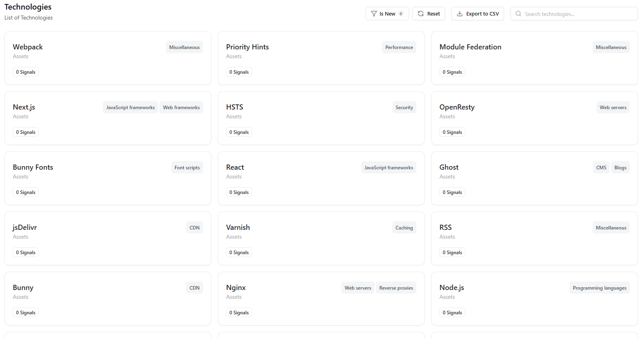Open the jsDelivr technology title
This screenshot has width=644, height=339.
pyautogui.click(x=25, y=227)
